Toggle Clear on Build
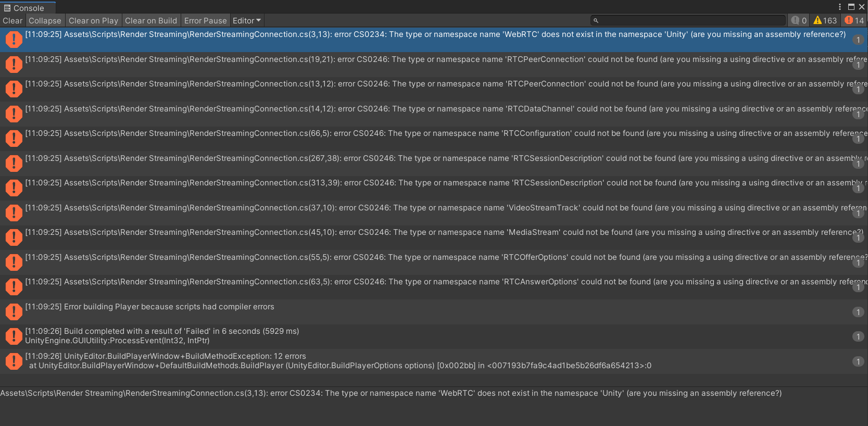This screenshot has height=426, width=868. (x=151, y=20)
